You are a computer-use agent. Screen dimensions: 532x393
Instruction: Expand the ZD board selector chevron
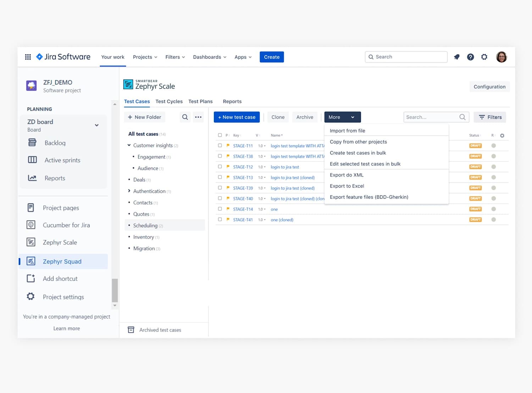(96, 125)
